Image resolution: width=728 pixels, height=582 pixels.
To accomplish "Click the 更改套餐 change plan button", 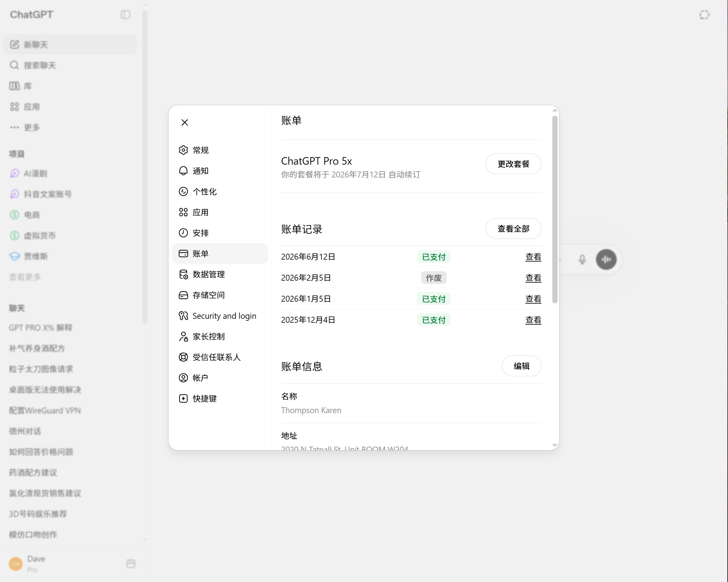I will (513, 164).
